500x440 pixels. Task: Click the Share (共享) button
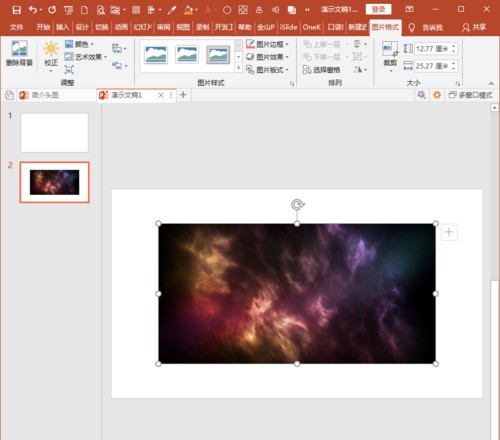tap(474, 27)
